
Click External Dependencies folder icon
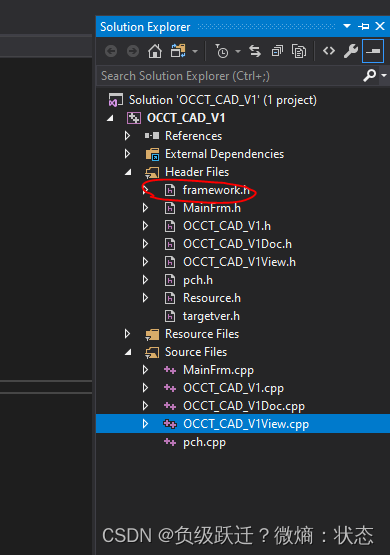153,154
